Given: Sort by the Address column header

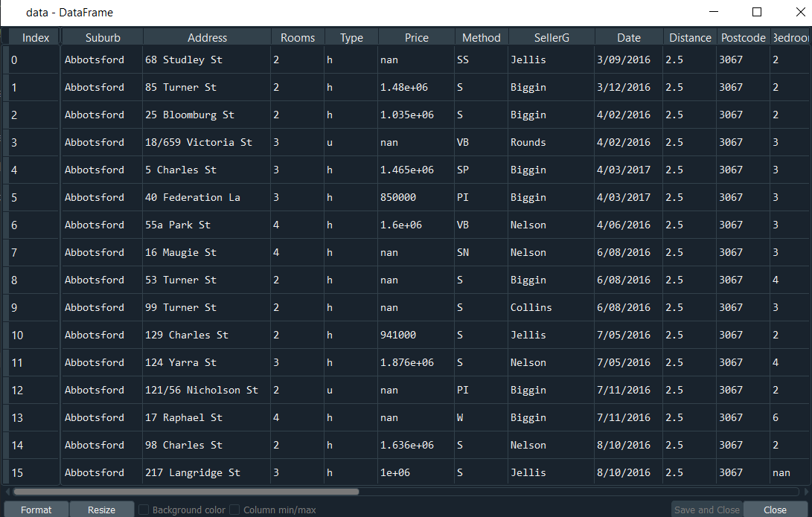Looking at the screenshot, I should coord(207,37).
